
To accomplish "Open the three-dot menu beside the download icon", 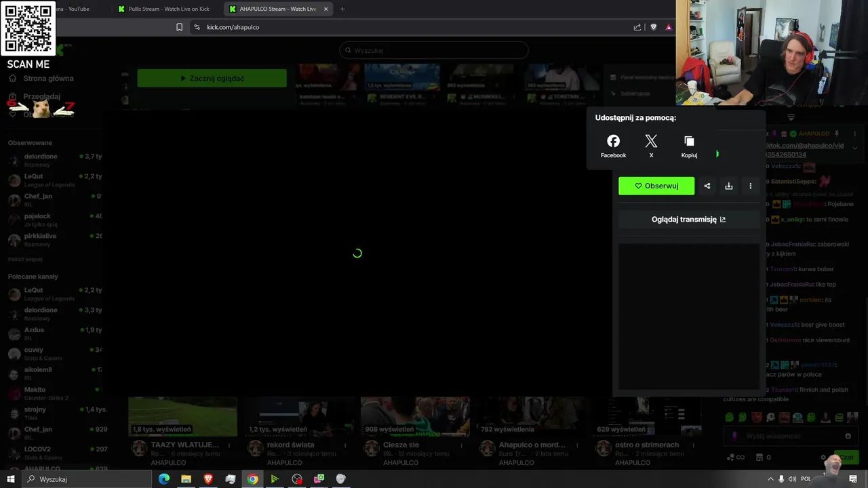I will [x=750, y=186].
